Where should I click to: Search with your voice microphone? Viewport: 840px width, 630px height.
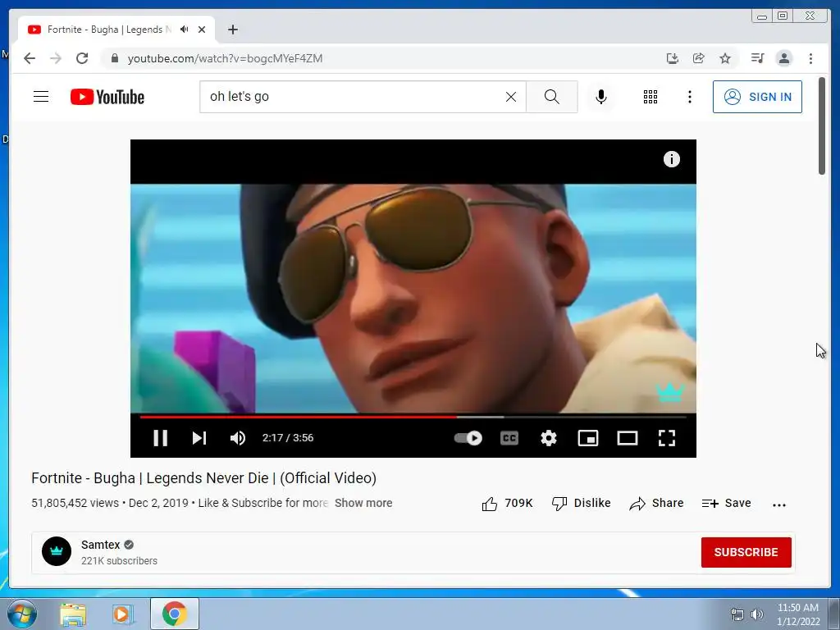[x=601, y=97]
